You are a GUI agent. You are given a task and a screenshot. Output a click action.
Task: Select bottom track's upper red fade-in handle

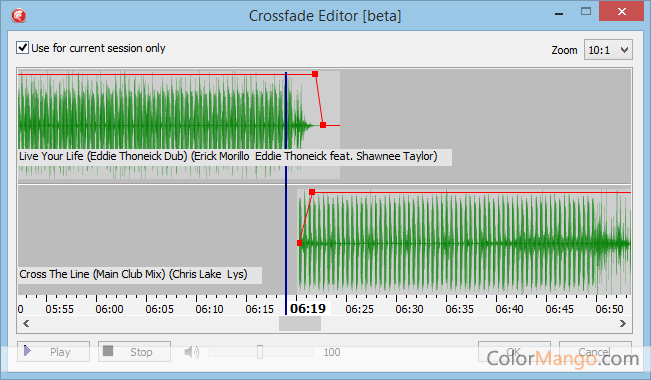pos(312,192)
